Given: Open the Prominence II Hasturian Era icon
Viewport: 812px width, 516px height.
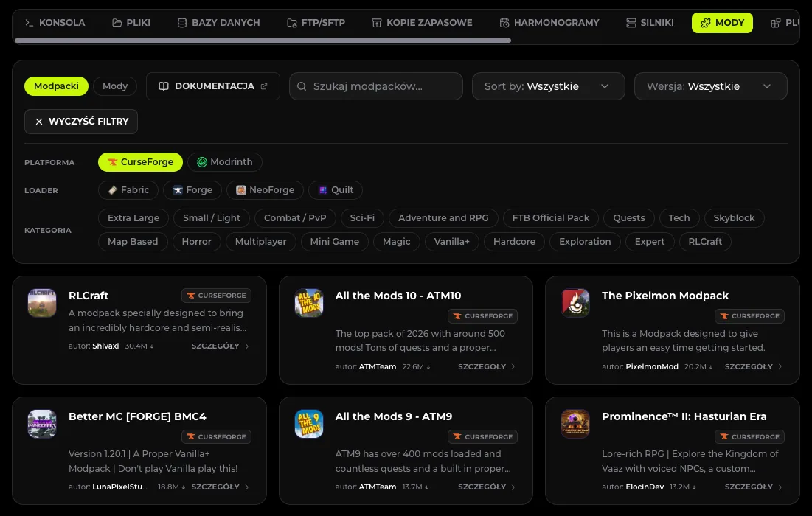Looking at the screenshot, I should pos(575,424).
